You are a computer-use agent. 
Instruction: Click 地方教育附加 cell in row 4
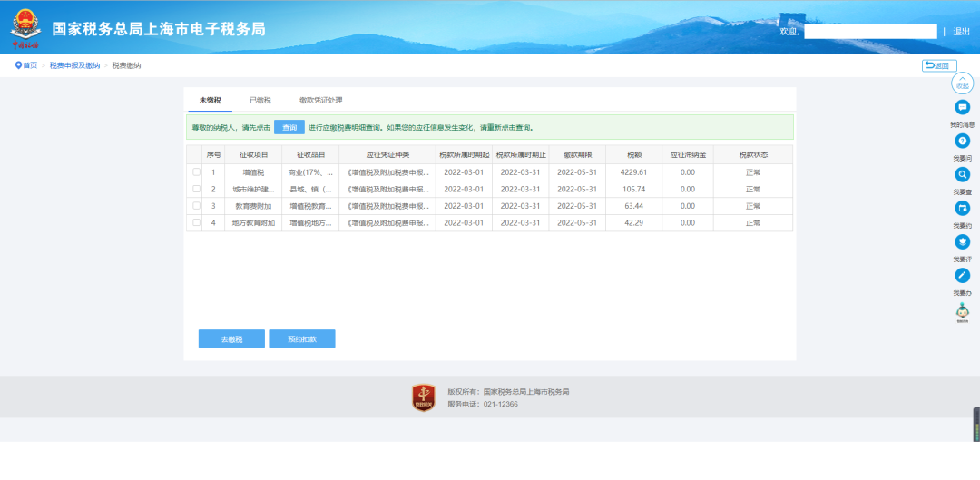click(253, 222)
